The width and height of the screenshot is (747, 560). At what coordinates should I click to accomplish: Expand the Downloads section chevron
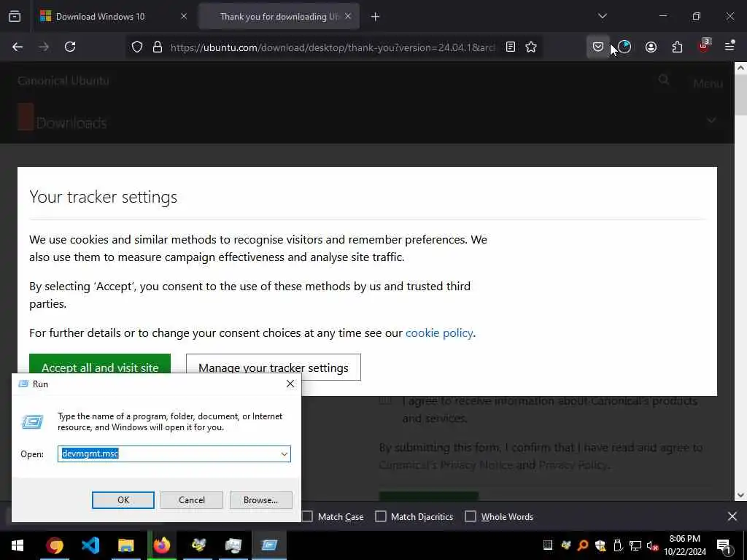pos(711,120)
